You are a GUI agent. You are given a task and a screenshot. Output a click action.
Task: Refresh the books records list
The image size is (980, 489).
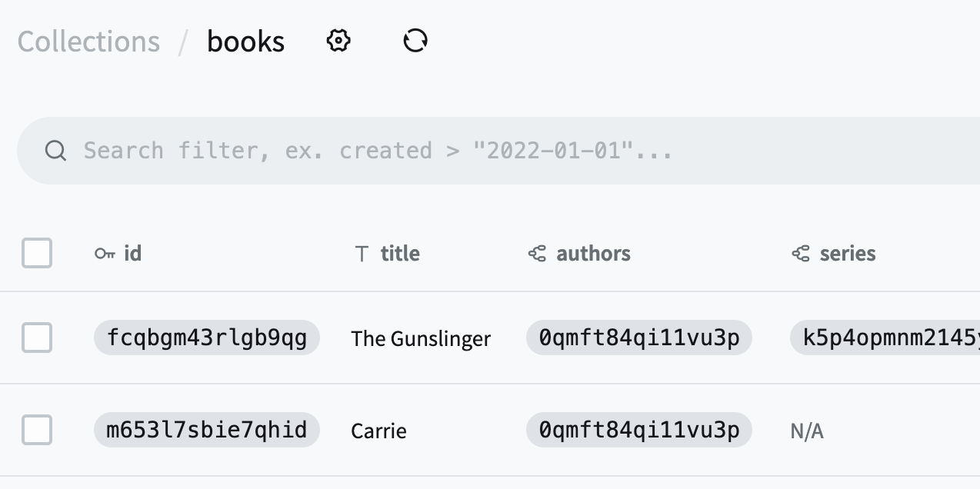pyautogui.click(x=415, y=41)
